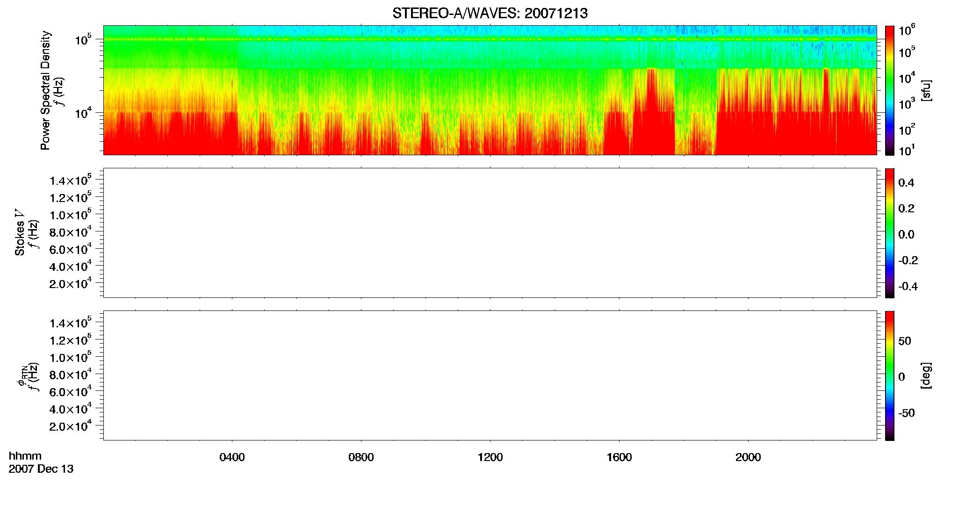Click the [sfu] colorbar unit label

coord(926,90)
